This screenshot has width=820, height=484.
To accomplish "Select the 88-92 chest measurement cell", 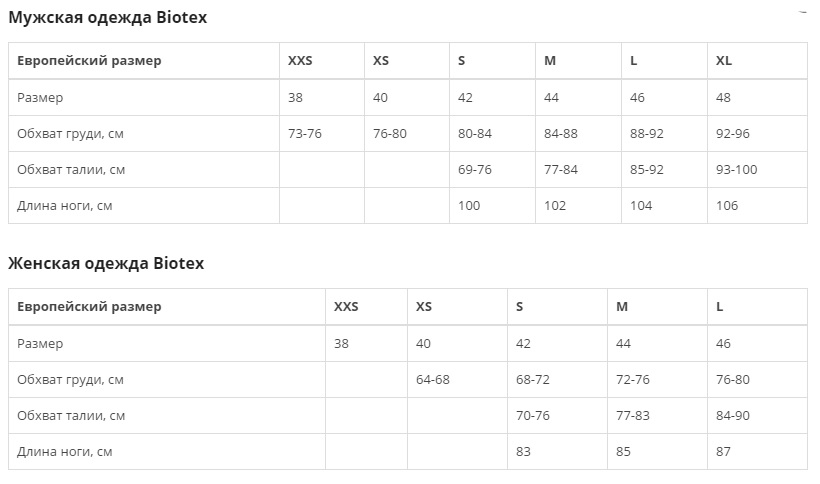I will point(647,134).
